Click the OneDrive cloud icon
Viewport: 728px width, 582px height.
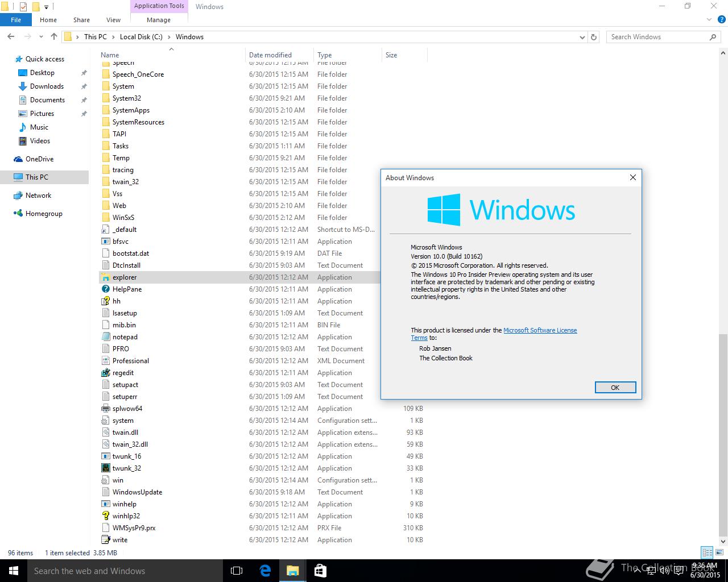pyautogui.click(x=18, y=159)
